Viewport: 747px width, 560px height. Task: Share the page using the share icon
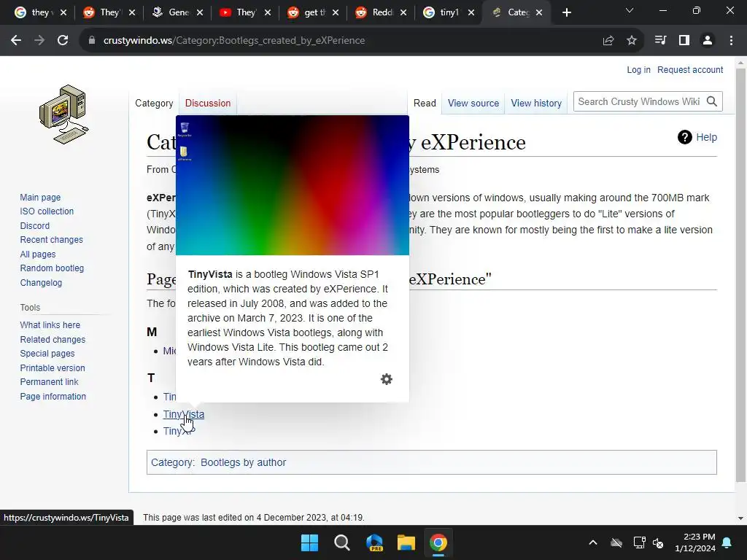coord(608,41)
